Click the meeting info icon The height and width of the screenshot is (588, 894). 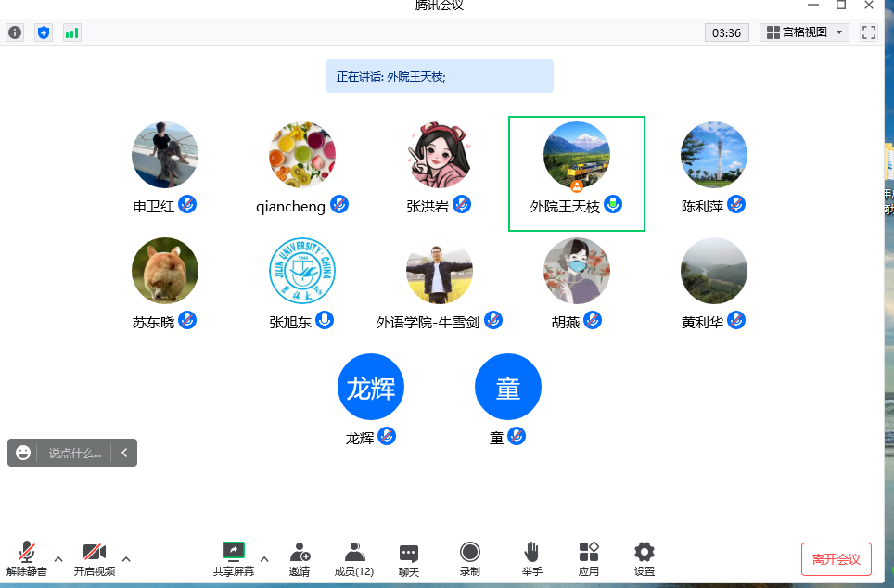15,32
